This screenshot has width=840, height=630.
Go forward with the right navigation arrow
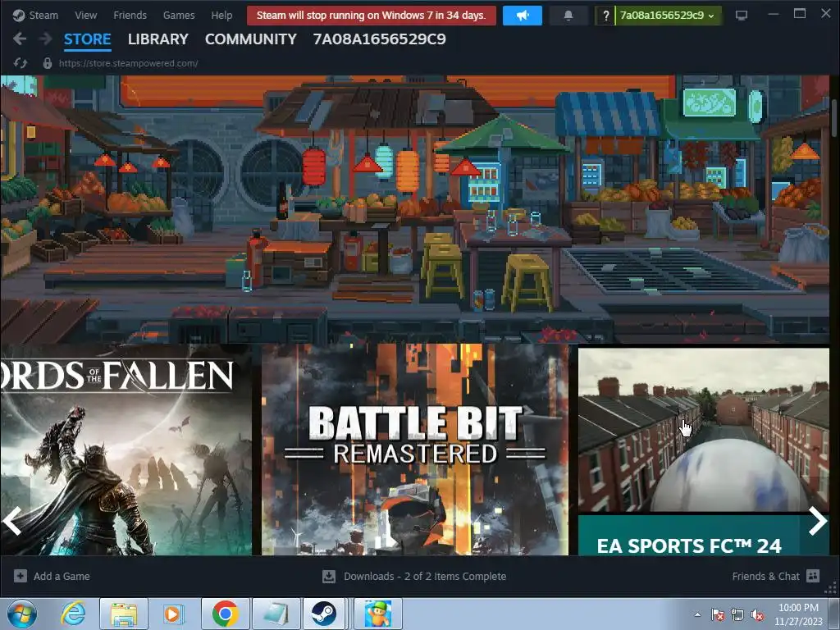pos(46,39)
